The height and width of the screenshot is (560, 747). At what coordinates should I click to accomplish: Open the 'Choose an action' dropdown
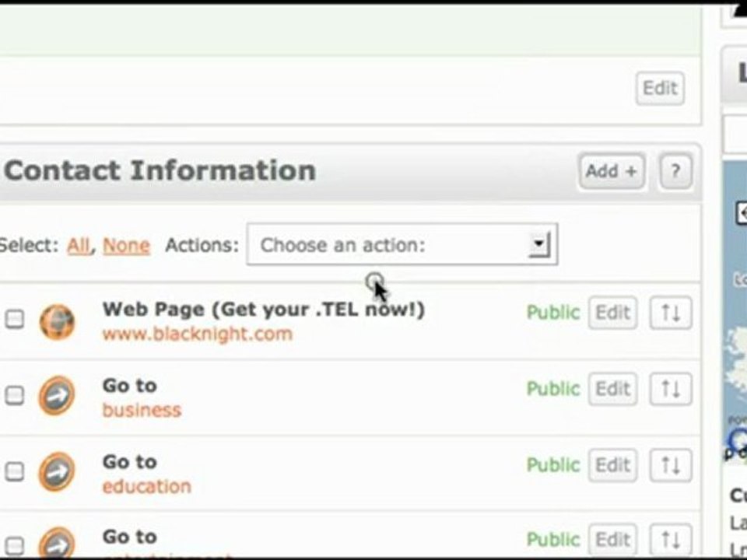[402, 245]
